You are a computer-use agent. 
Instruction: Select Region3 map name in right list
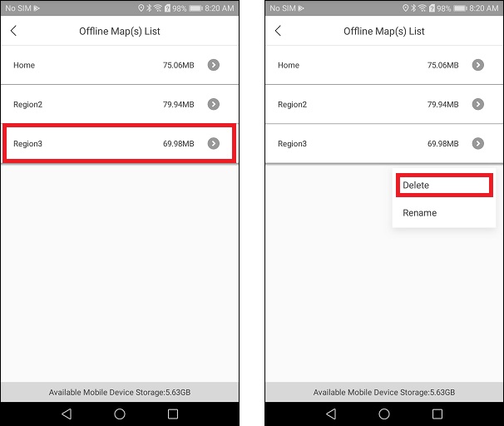pos(293,144)
